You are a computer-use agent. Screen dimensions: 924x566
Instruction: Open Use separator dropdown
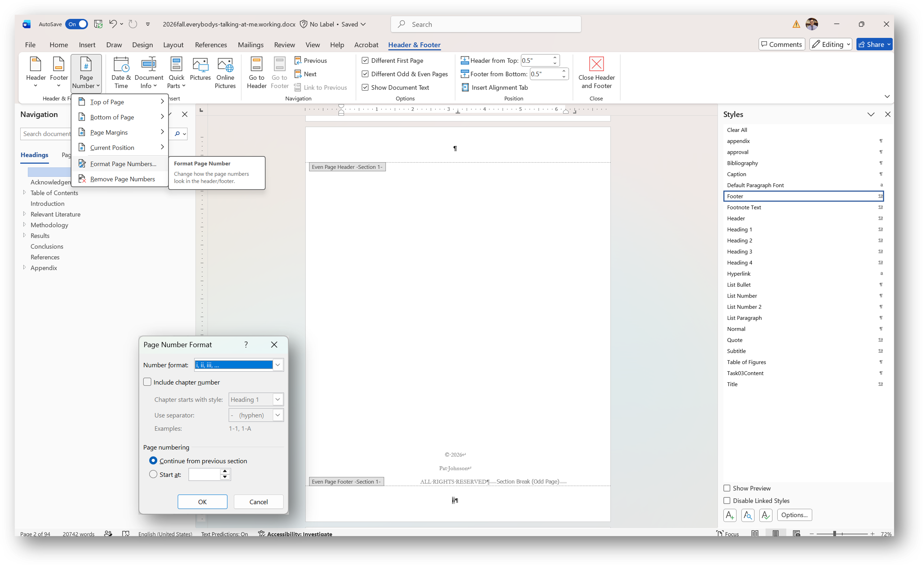(277, 415)
